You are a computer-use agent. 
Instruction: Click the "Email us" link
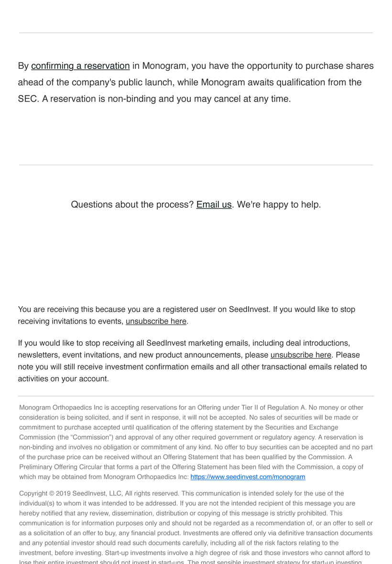214,205
